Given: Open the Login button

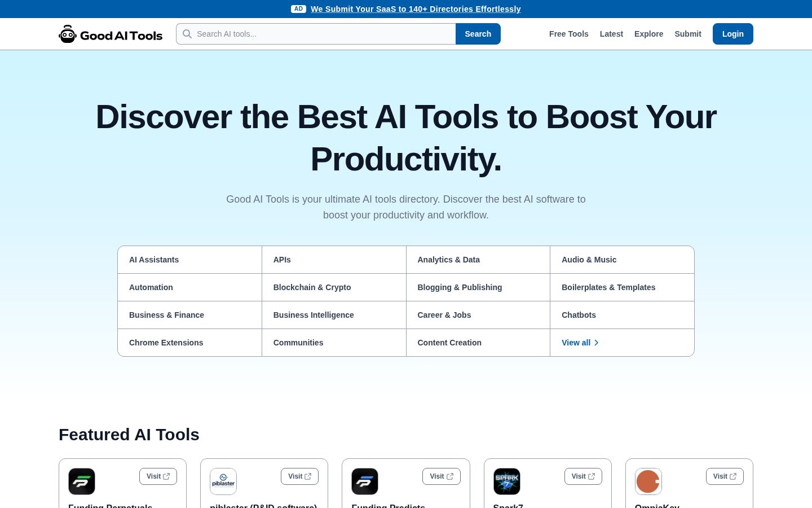Looking at the screenshot, I should pyautogui.click(x=733, y=34).
